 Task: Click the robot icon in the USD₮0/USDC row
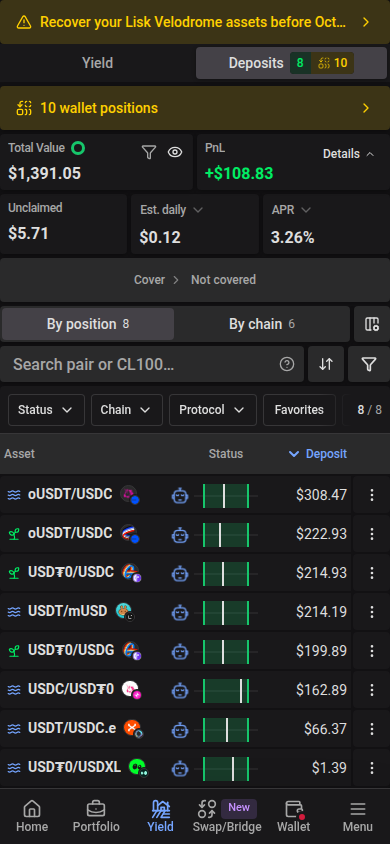click(x=180, y=573)
